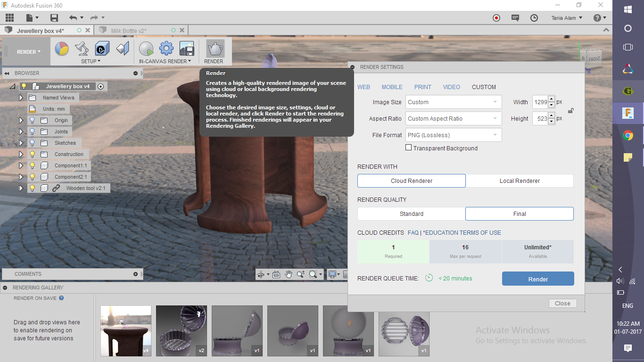Toggle visibility bulb of Origin folder
Viewport: 644px width, 362px height.
pos(33,120)
